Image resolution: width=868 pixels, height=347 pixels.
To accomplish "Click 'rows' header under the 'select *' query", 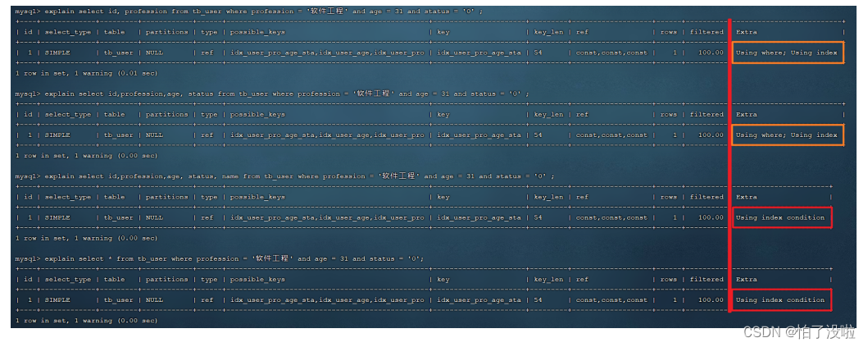I will tap(668, 280).
